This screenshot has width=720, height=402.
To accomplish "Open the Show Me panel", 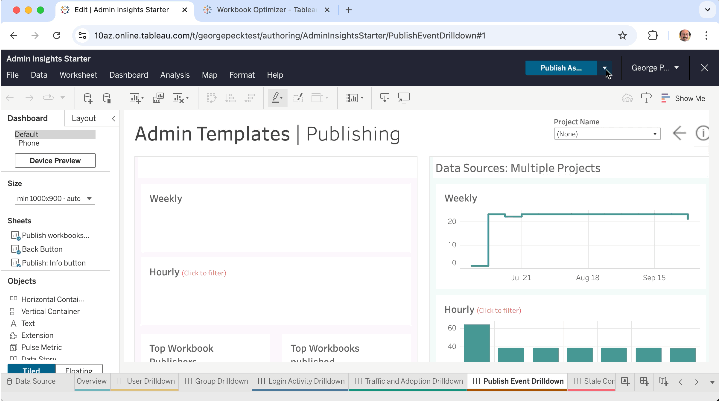I will [683, 98].
